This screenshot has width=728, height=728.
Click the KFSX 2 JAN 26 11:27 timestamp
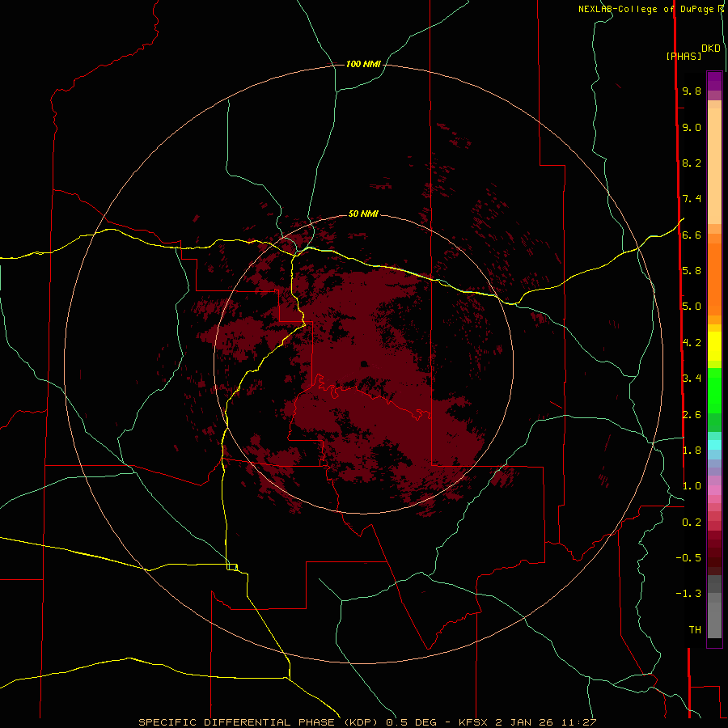coord(527,722)
